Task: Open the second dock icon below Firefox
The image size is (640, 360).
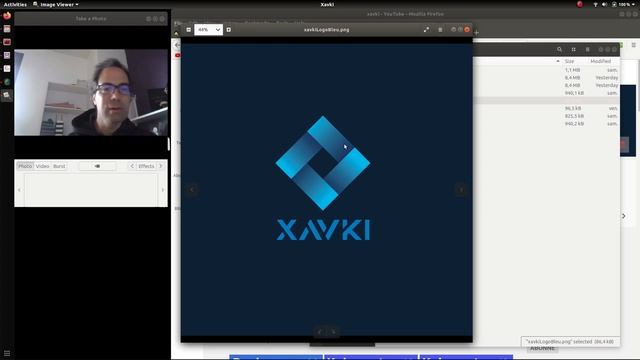Action: click(x=7, y=29)
